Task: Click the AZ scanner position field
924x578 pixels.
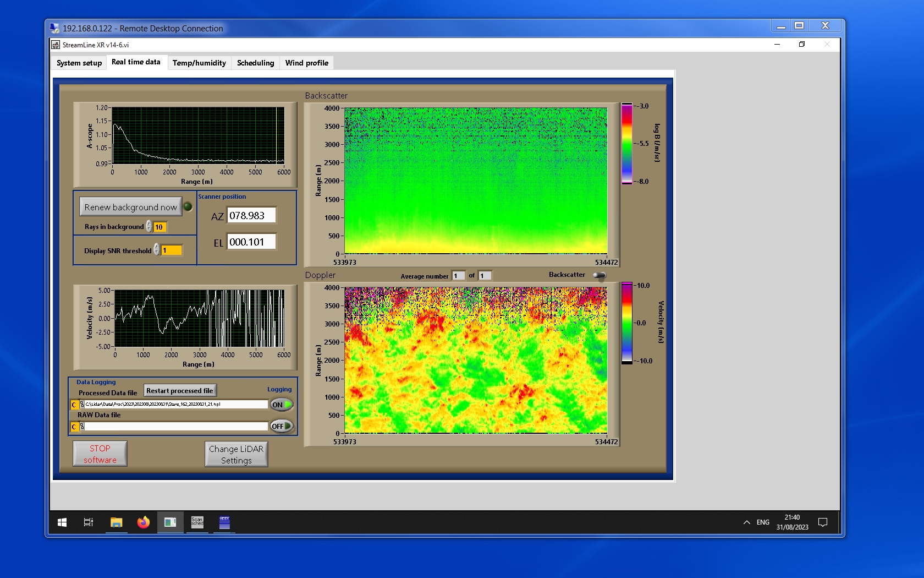Action: (251, 216)
